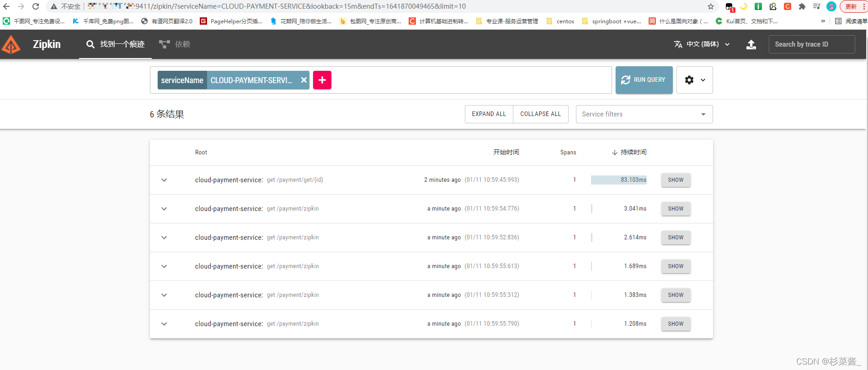This screenshot has height=370, width=868.
Task: Open the springboot +vue bookmark folder
Action: 611,21
